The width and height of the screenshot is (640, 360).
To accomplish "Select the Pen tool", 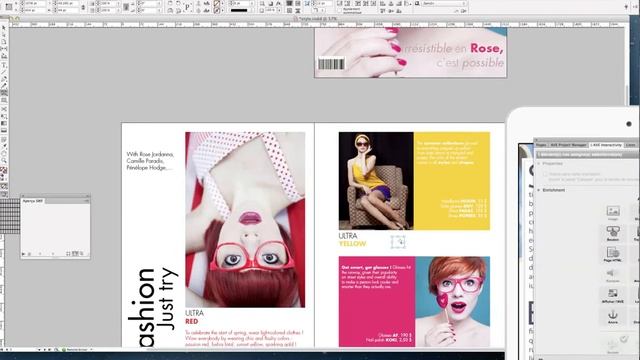I will click(4, 79).
